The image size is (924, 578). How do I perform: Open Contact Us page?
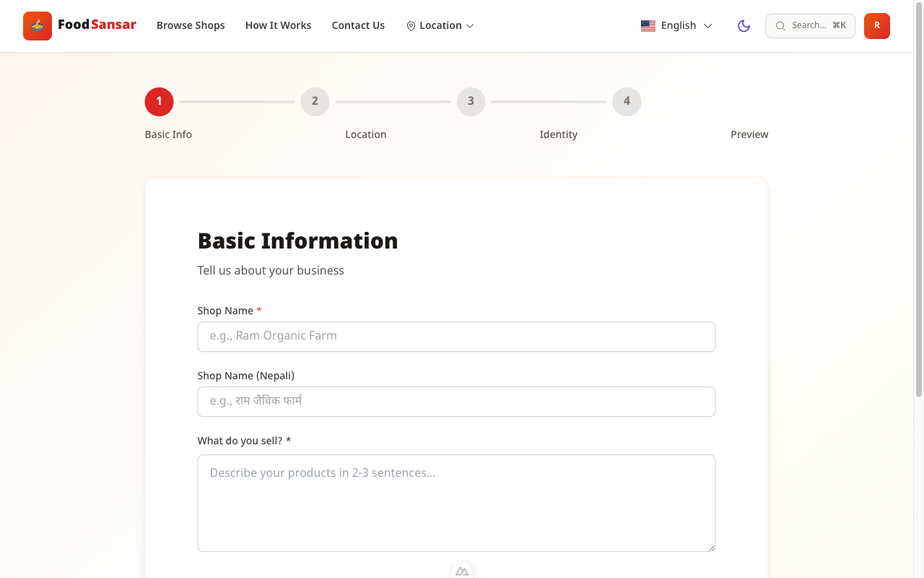[x=358, y=25]
